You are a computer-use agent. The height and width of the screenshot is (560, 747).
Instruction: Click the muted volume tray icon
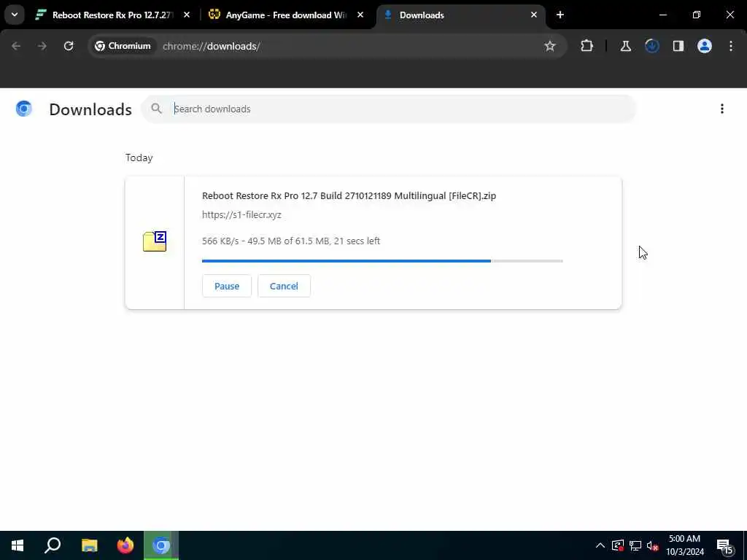click(x=652, y=545)
